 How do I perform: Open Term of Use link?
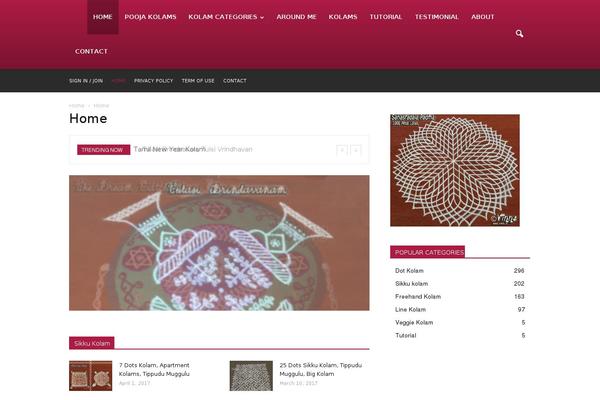tap(198, 81)
